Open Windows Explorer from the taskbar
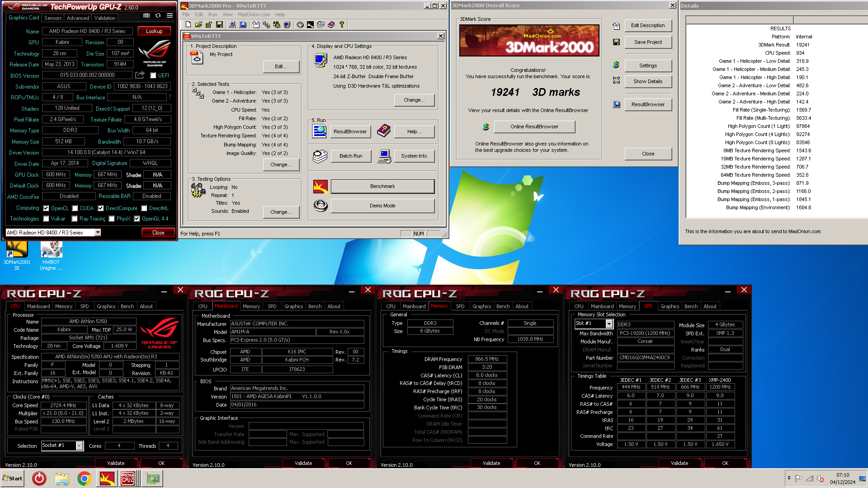Screen dimensions: 868x488 [62, 479]
